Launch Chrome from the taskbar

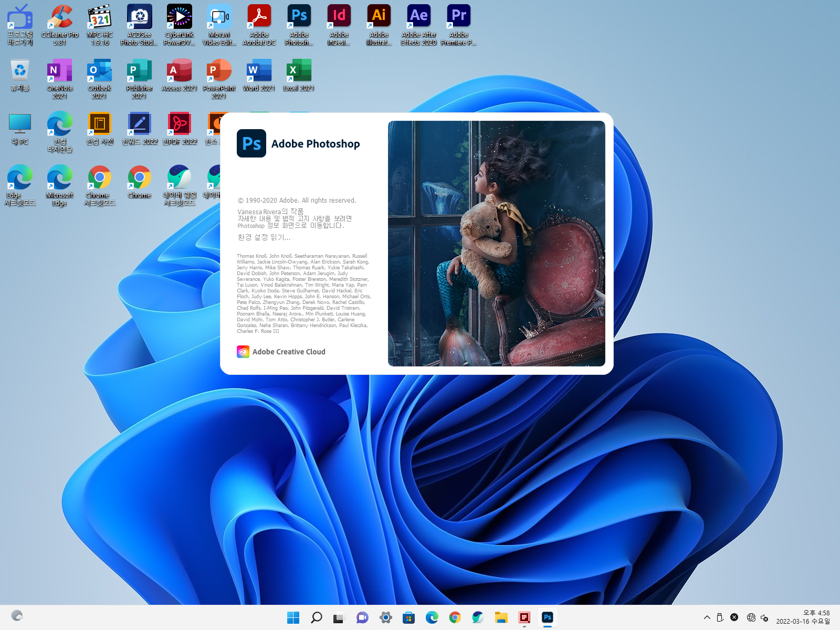tap(455, 617)
